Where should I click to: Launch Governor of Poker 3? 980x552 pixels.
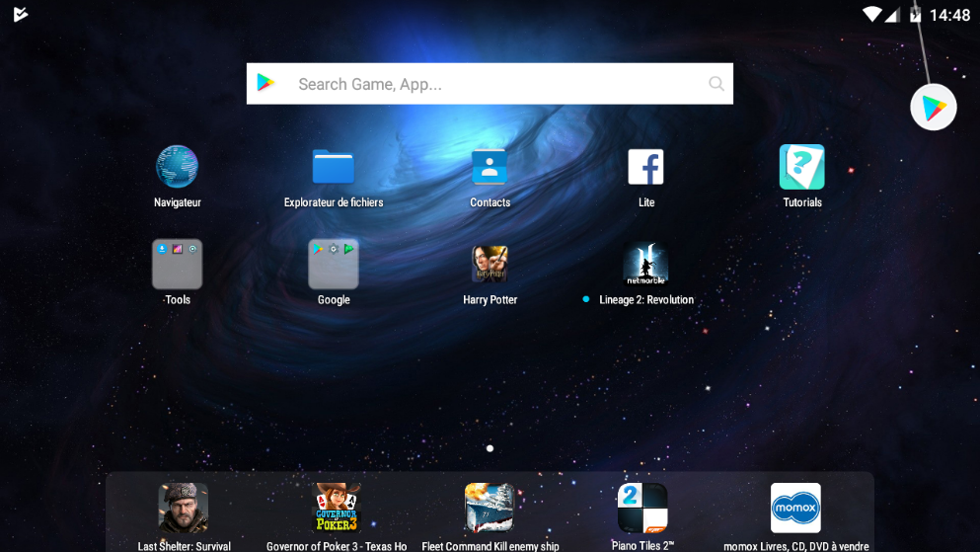tap(337, 509)
